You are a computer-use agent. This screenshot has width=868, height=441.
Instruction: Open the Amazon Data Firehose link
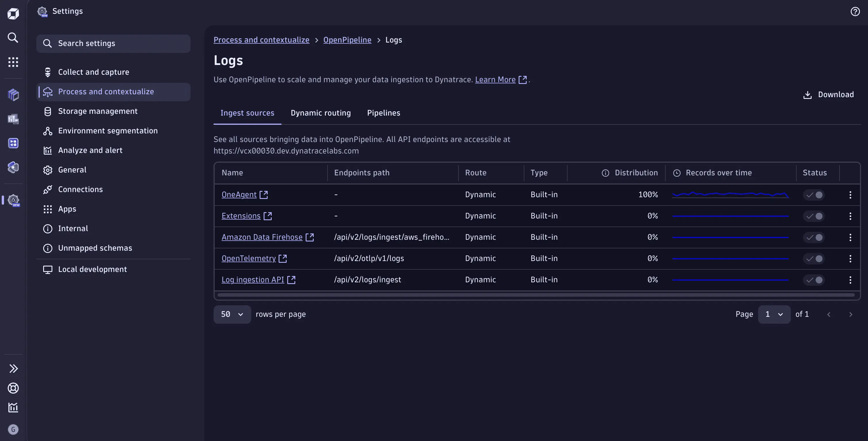click(x=262, y=237)
